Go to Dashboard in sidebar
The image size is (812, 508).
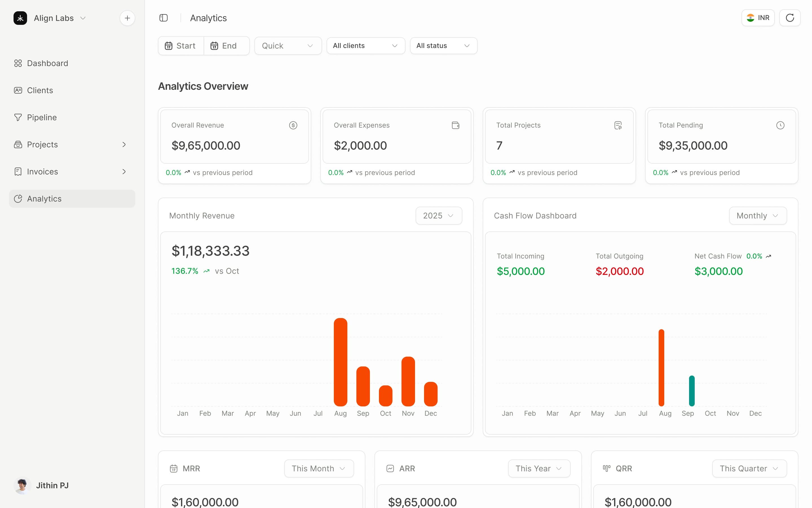72,63
